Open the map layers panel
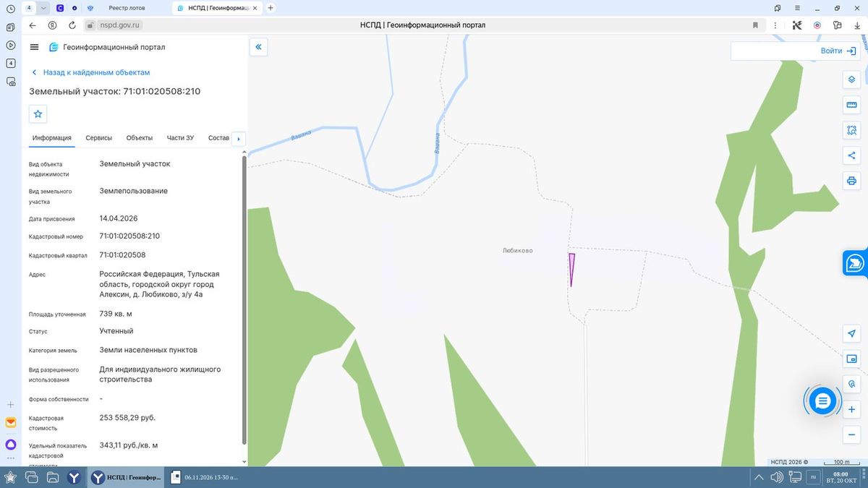This screenshot has height=488, width=868. (x=851, y=80)
